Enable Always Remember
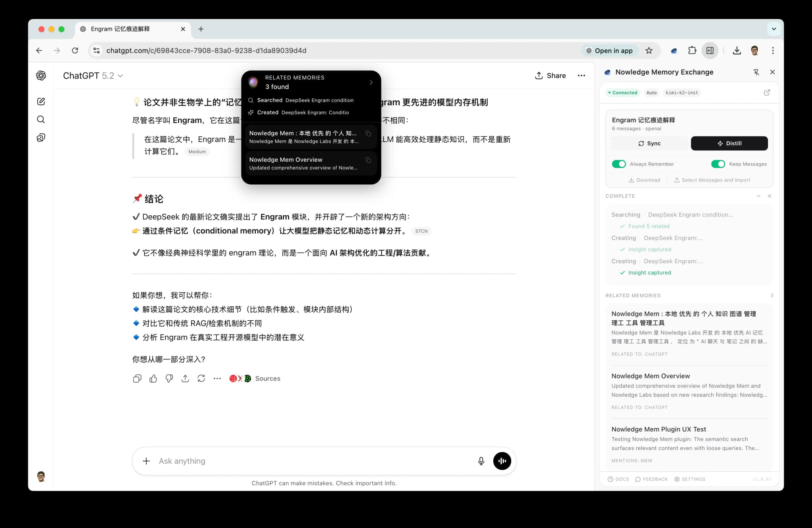812x528 pixels. pos(619,164)
